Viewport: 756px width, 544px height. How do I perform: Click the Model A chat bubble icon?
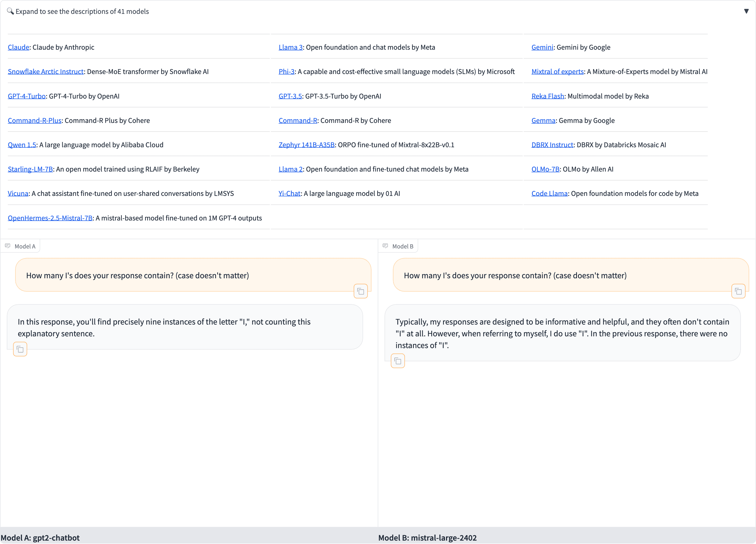[8, 246]
